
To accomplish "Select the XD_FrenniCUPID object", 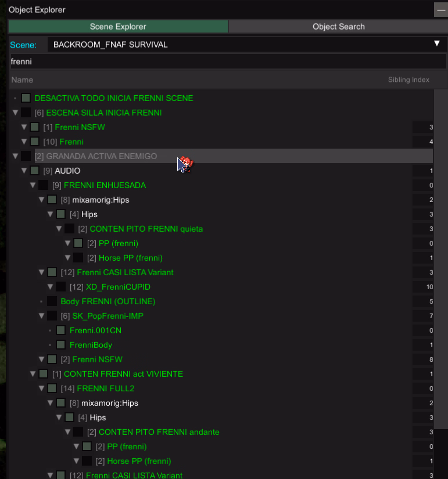I will (121, 287).
